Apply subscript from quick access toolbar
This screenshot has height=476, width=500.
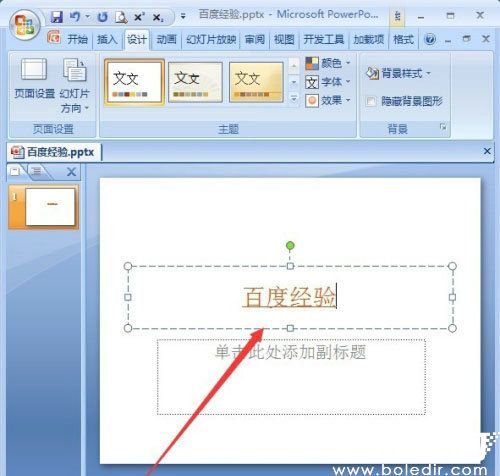point(158,17)
